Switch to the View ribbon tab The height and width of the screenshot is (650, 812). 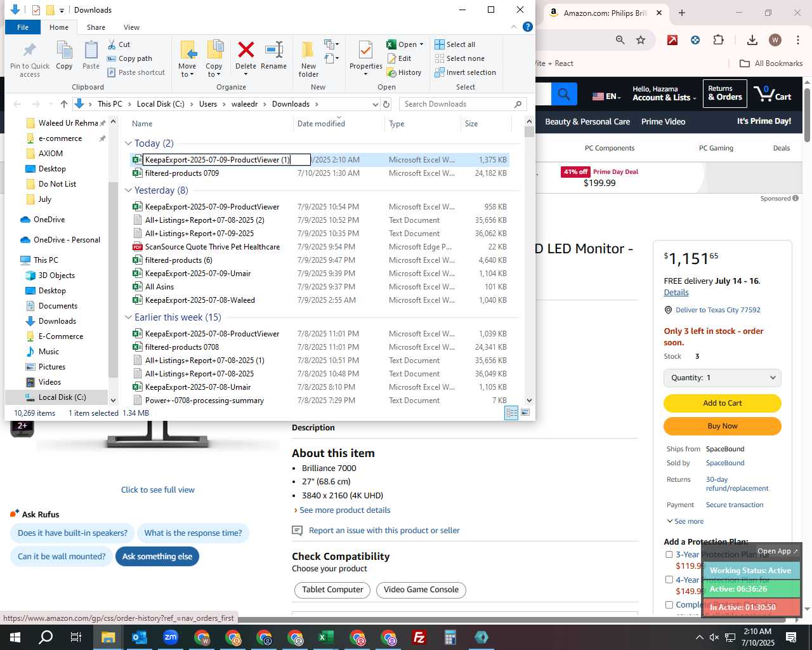click(x=132, y=27)
